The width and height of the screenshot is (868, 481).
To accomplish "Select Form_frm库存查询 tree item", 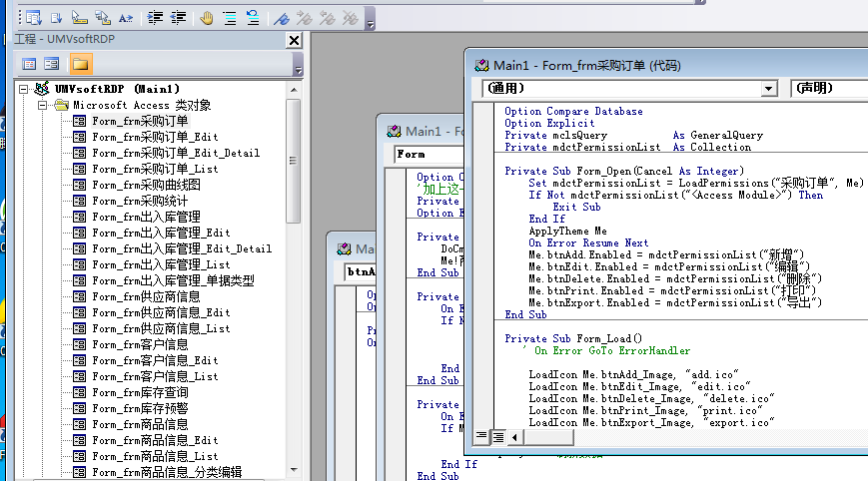I will coord(140,393).
